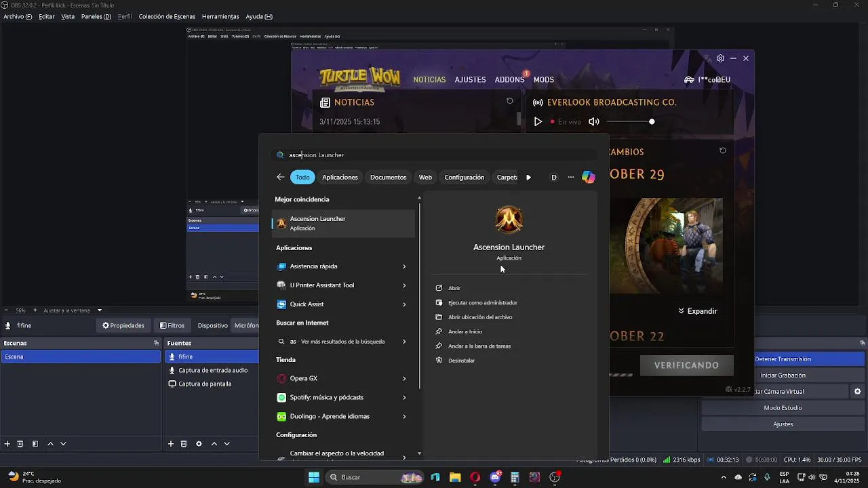Open the search options ellipsis menu
This screenshot has height=488, width=868.
pos(570,177)
